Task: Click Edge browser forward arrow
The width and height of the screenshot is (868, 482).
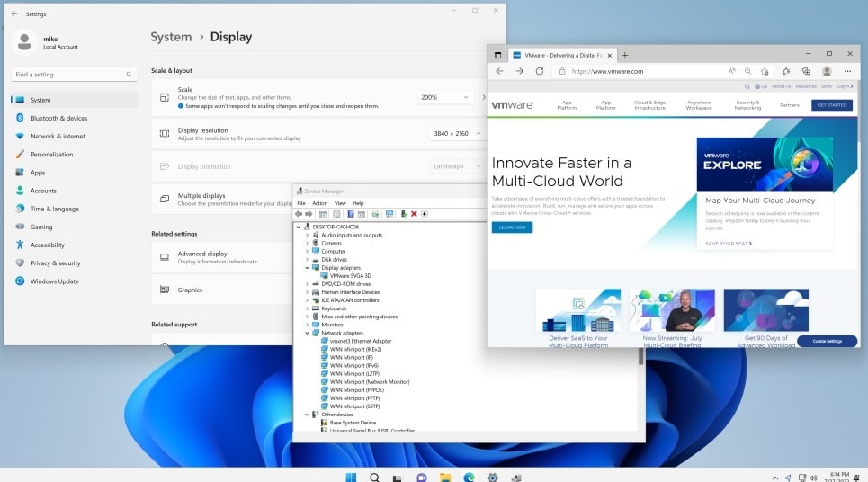Action: tap(519, 71)
